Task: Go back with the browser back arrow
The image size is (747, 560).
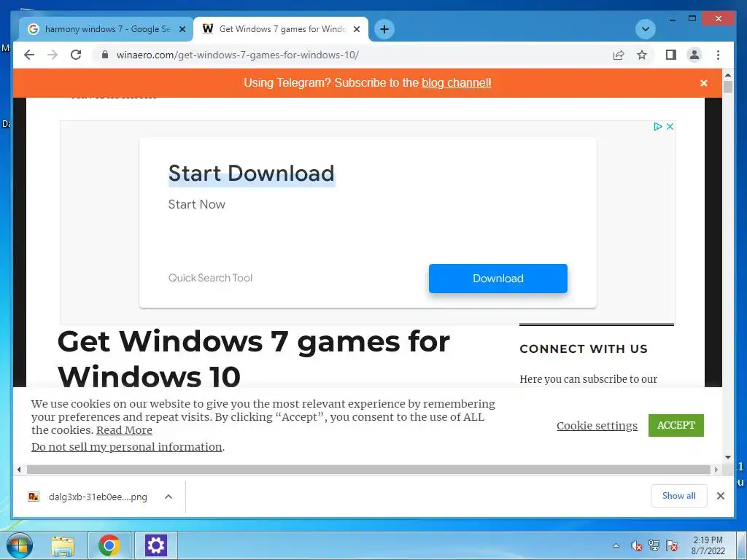Action: [x=29, y=55]
